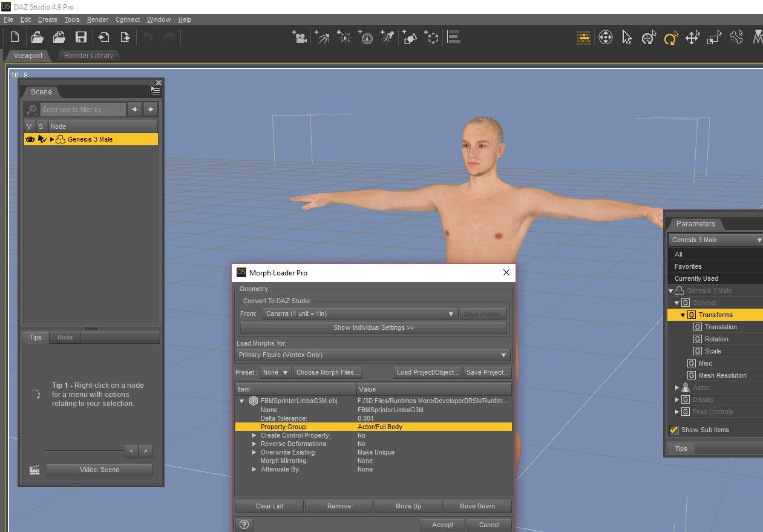Open the Render menu

(97, 19)
